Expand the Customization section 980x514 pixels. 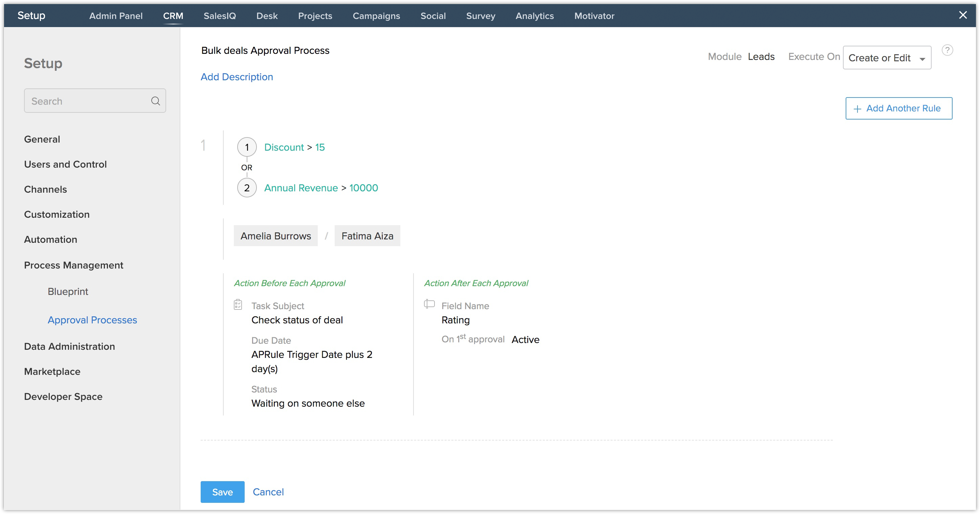coord(57,214)
